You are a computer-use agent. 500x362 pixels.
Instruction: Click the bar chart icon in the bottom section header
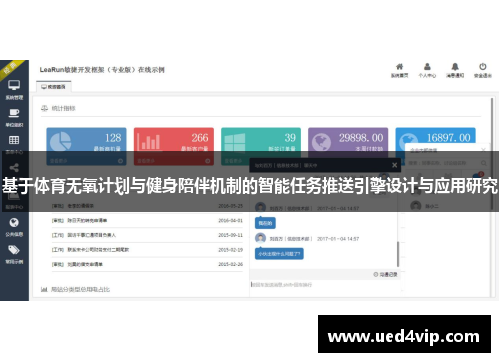[x=44, y=289]
